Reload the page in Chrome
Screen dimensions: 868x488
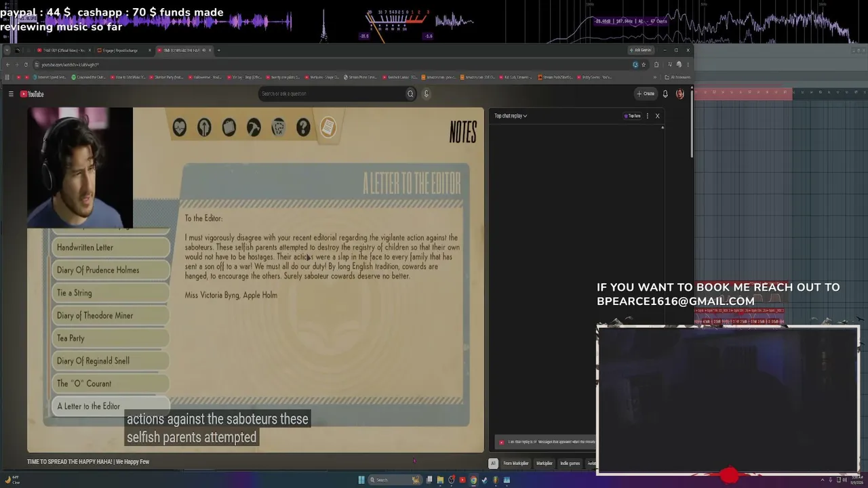(x=26, y=64)
